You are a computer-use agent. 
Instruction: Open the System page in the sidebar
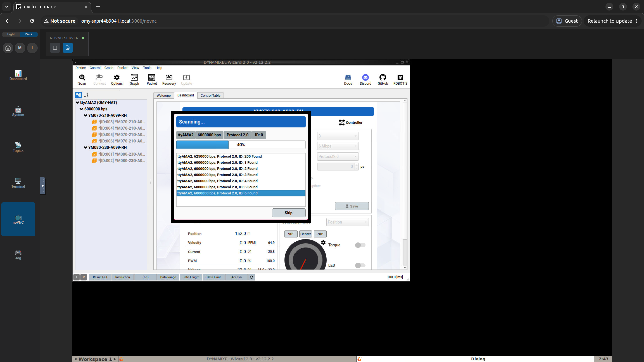pos(18,111)
